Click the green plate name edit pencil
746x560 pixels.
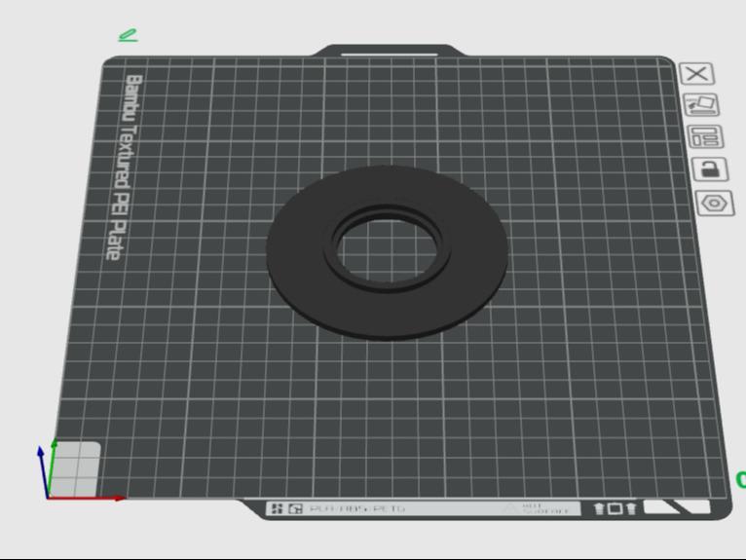(x=128, y=36)
